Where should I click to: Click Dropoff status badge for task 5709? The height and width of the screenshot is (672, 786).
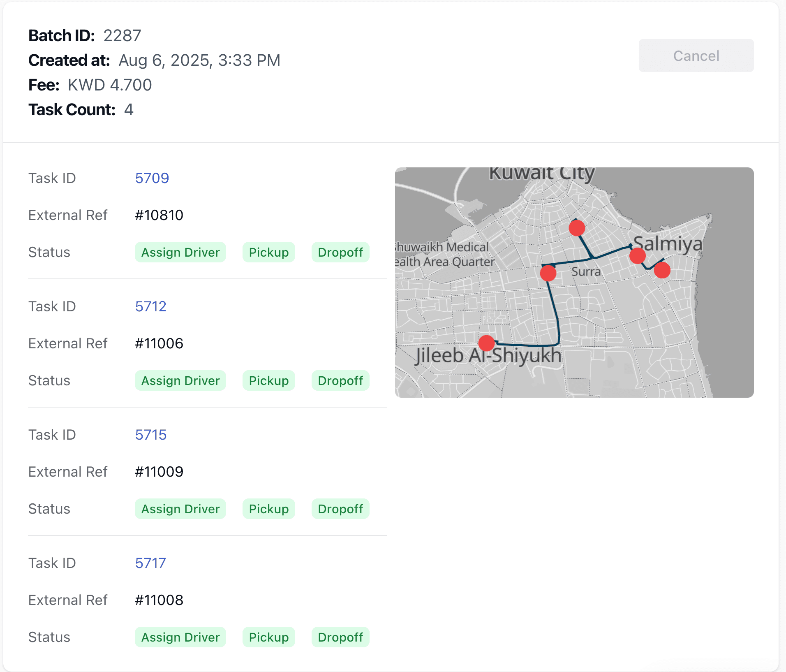(x=340, y=252)
